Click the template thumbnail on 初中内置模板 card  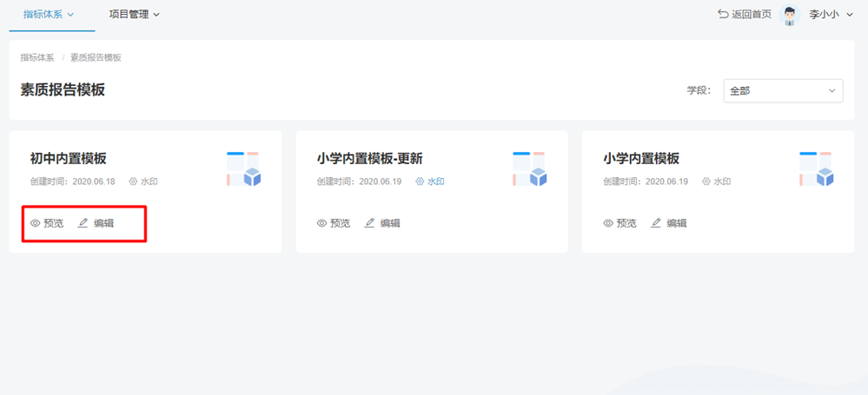tap(243, 168)
